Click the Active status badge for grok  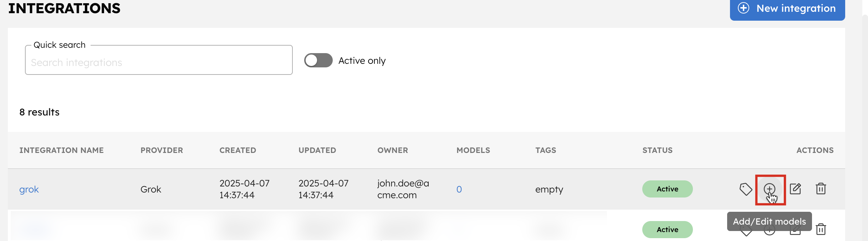[668, 189]
